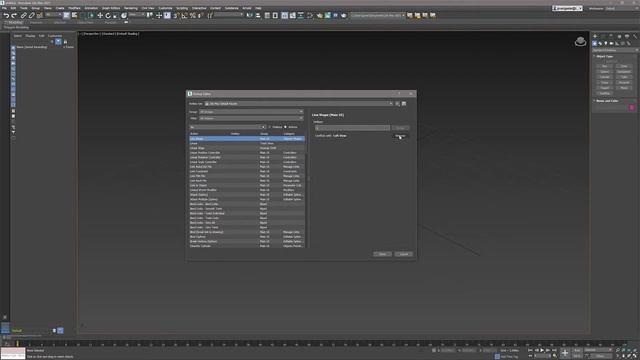The image size is (640, 360).
Task: Open the named selection sets dropdown
Action: click(229, 15)
